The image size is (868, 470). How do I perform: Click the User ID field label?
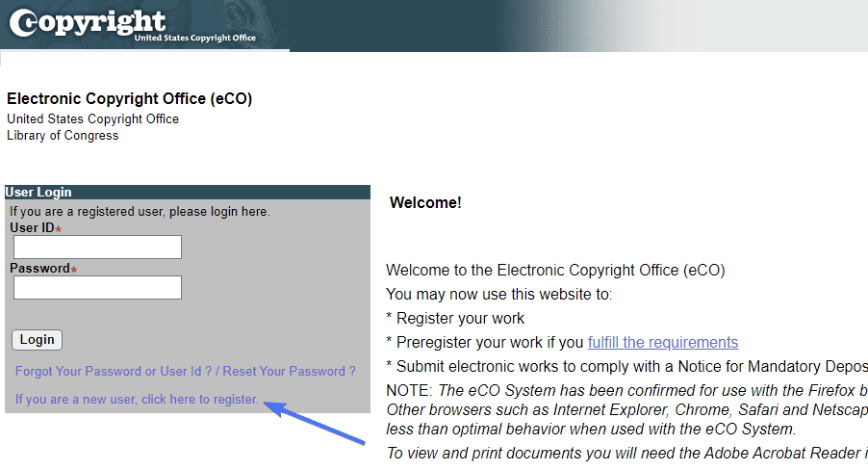(32, 228)
